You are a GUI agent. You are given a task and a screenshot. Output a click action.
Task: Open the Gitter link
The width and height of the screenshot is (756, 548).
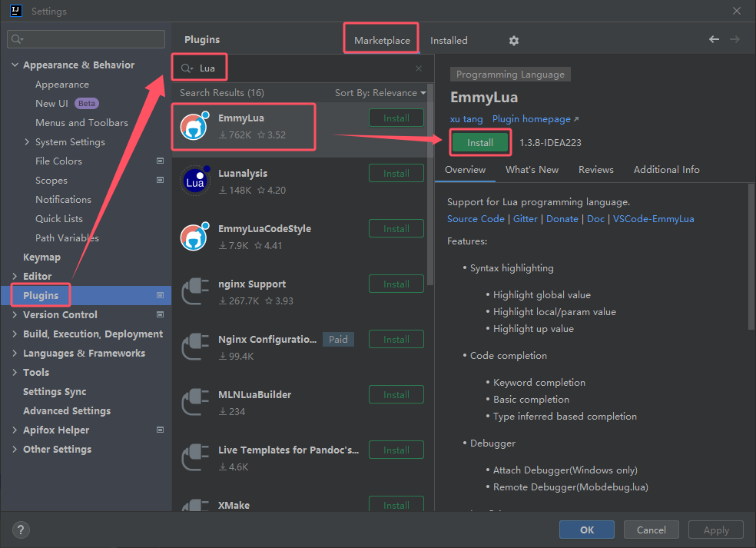tap(525, 219)
